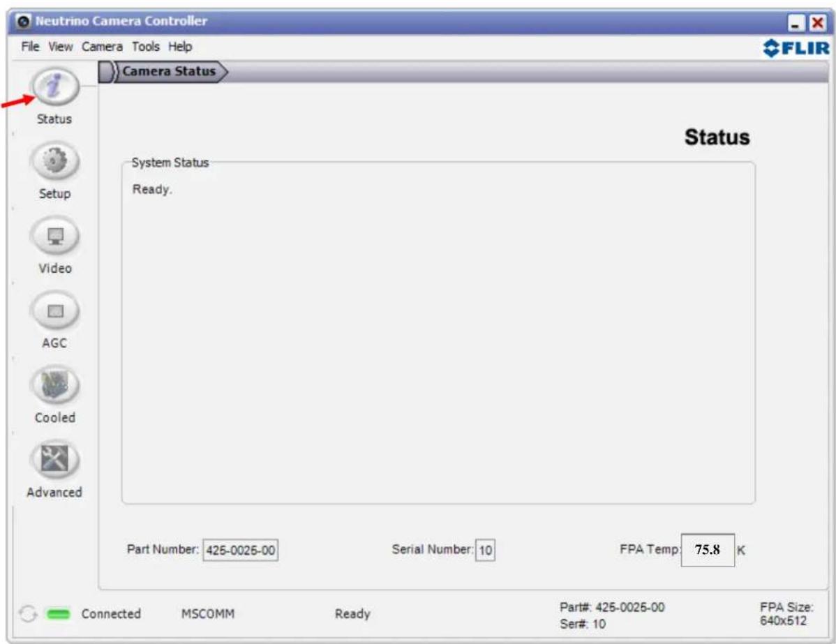
Task: Click the Neutrino app title icon
Action: tap(23, 22)
